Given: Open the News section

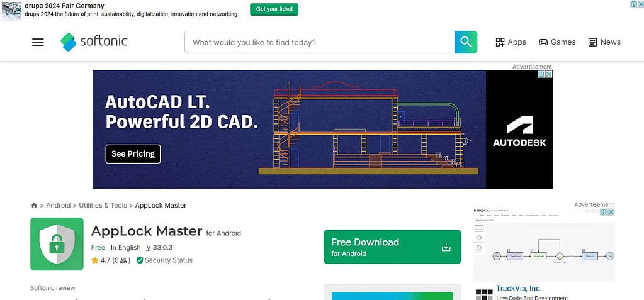Looking at the screenshot, I should point(604,42).
